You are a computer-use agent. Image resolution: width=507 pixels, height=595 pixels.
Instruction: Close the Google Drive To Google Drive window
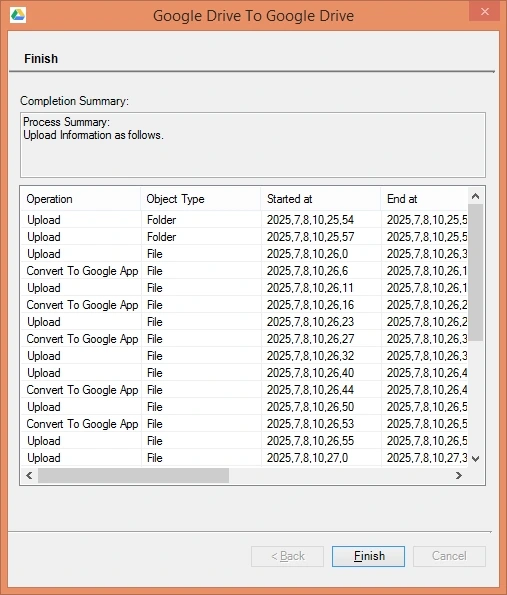click(484, 12)
